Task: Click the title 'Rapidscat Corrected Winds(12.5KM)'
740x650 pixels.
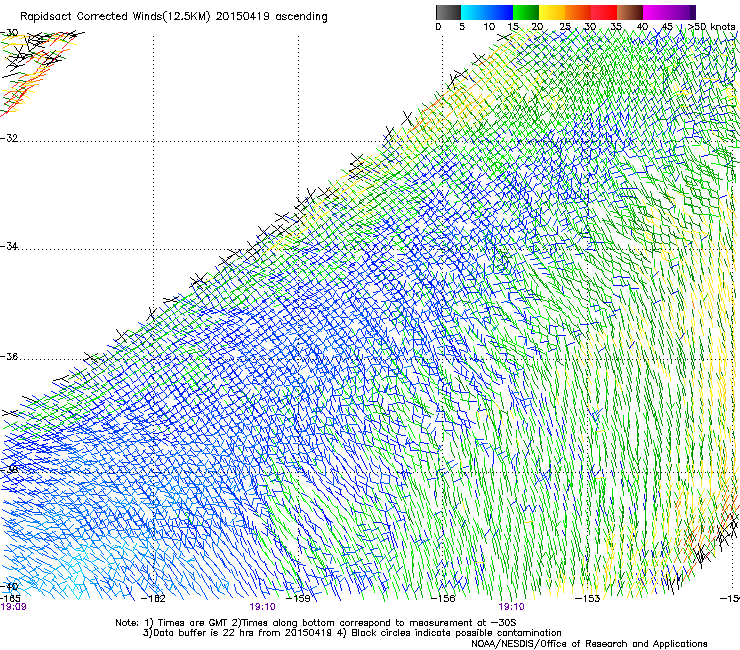Action: click(x=115, y=17)
